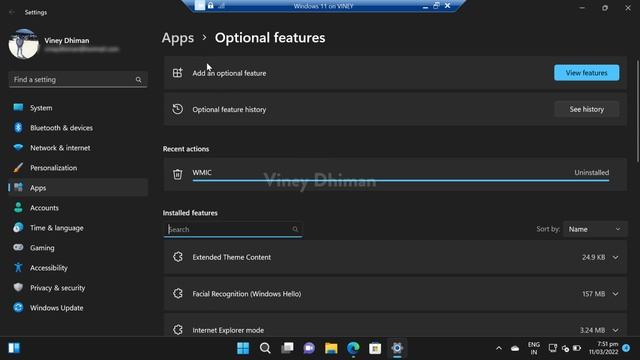Expand the Extended Theme Content row chevron

[x=615, y=257]
